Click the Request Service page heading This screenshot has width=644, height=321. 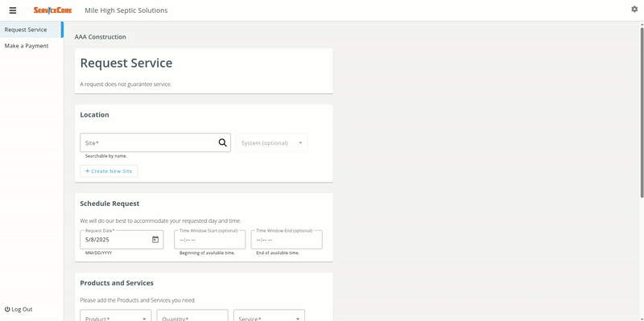coord(126,63)
